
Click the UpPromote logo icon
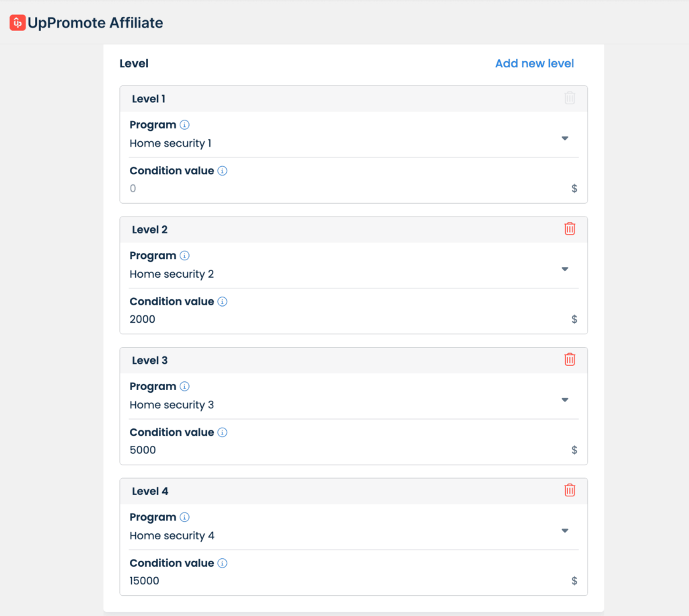click(17, 23)
